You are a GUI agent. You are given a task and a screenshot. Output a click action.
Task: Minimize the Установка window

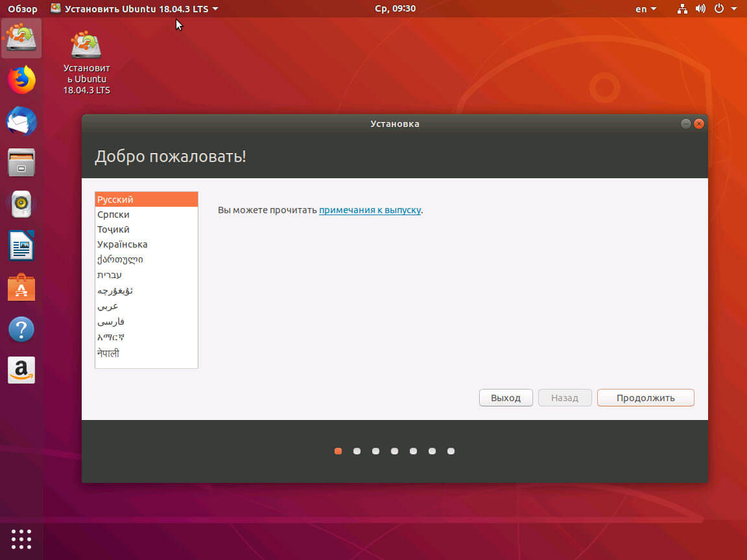[x=685, y=124]
